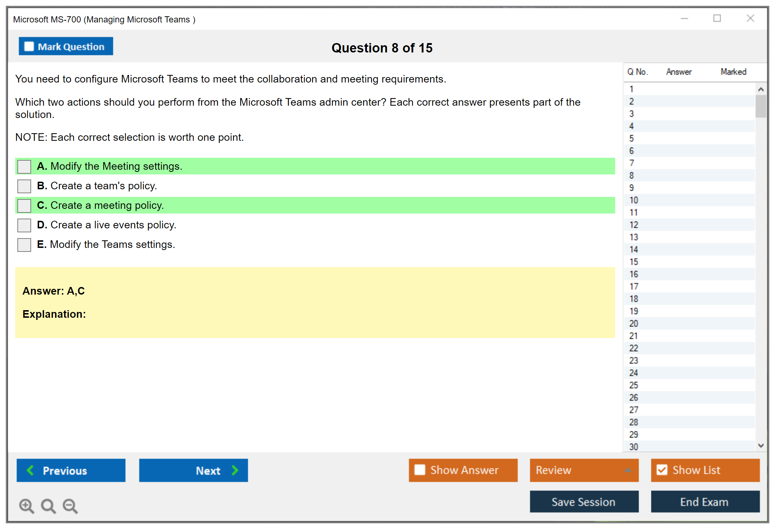Open the Review dropdown menu
Viewport: 778px width, 532px height.
(628, 470)
